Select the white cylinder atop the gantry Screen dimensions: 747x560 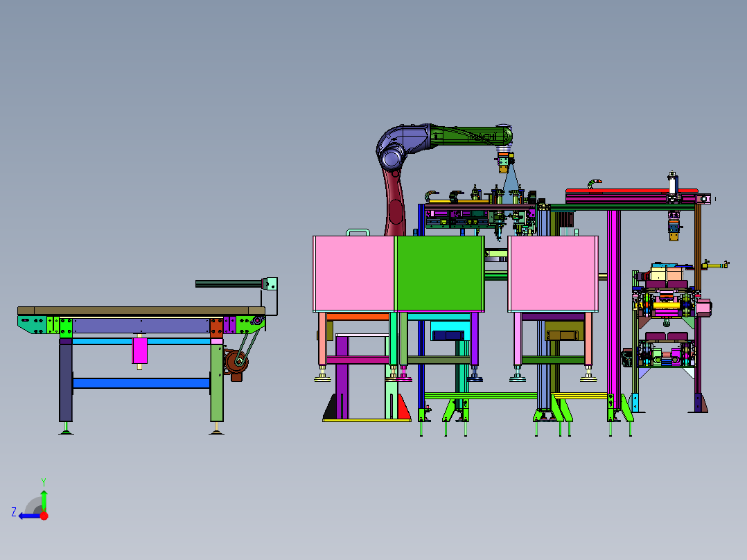click(x=672, y=185)
